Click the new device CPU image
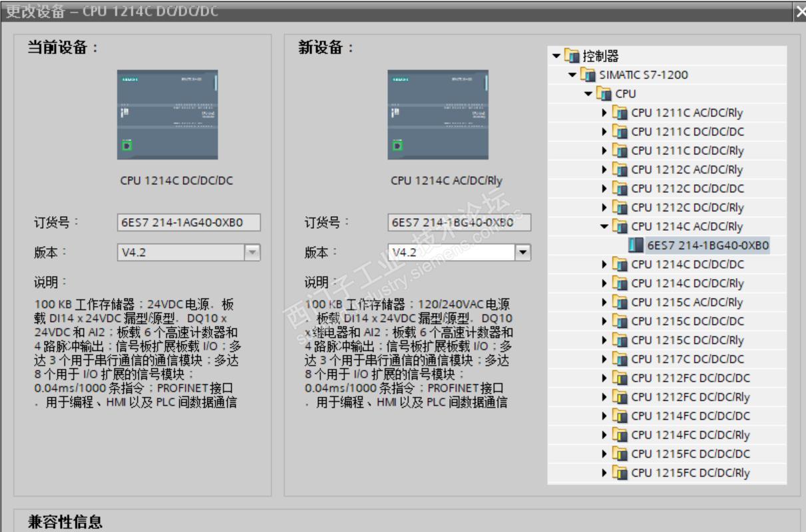This screenshot has height=532, width=806. pyautogui.click(x=438, y=114)
